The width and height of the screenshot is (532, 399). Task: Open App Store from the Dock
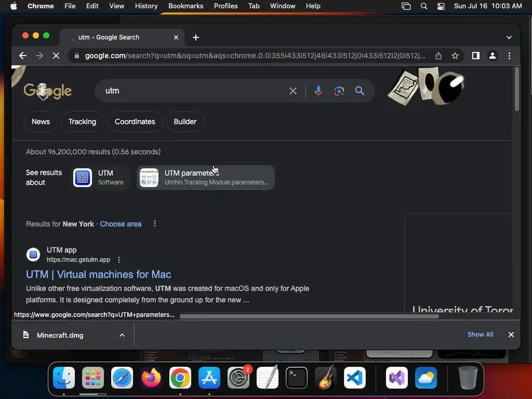(209, 378)
